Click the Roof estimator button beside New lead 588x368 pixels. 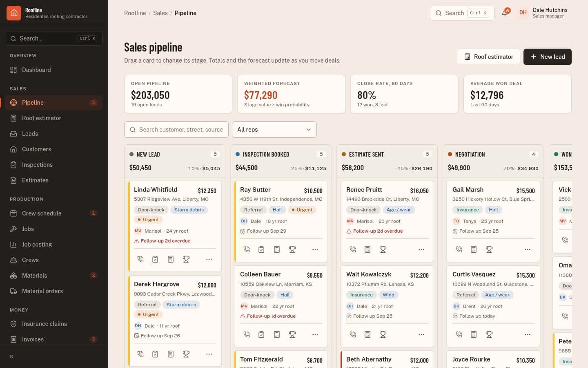488,57
